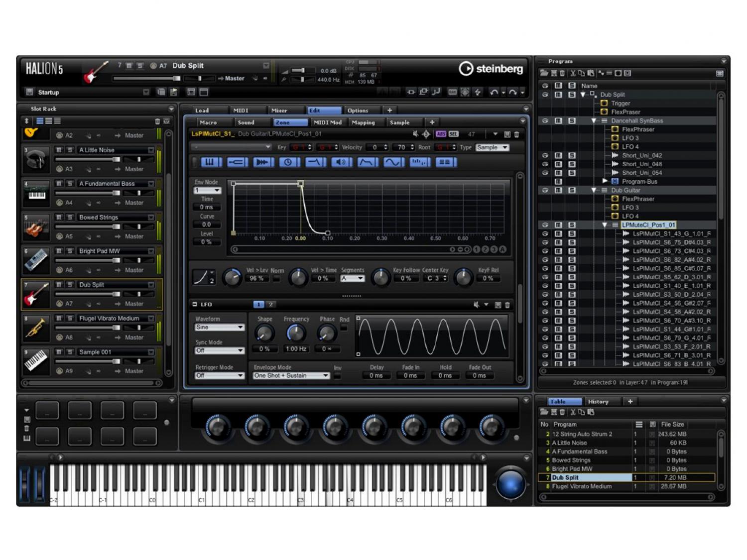This screenshot has height=560, width=747.
Task: Click the electric guitar icon for Dub Split slot
Action: coord(36,294)
